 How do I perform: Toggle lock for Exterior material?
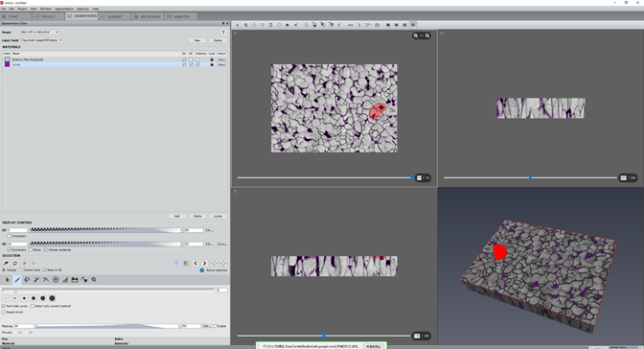click(x=212, y=59)
